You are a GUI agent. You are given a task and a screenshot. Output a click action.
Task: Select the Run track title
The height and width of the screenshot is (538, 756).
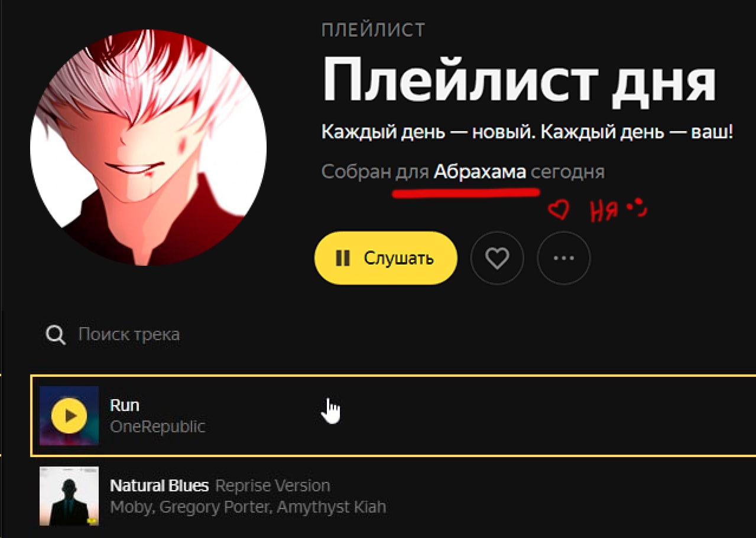pyautogui.click(x=125, y=405)
